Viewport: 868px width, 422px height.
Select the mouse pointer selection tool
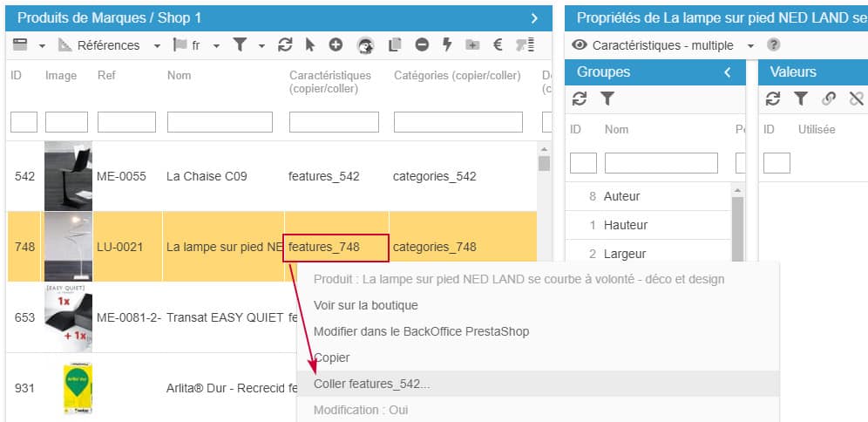(x=310, y=45)
